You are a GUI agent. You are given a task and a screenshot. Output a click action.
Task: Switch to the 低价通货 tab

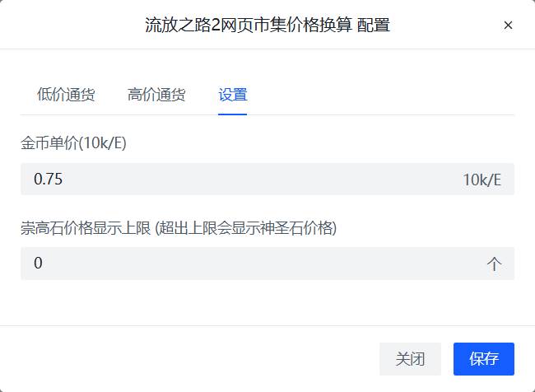(66, 94)
